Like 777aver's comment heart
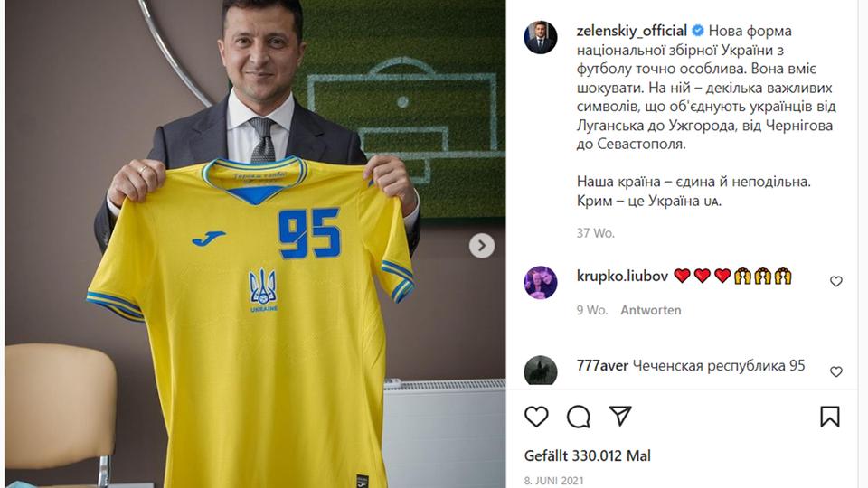 click(x=835, y=371)
